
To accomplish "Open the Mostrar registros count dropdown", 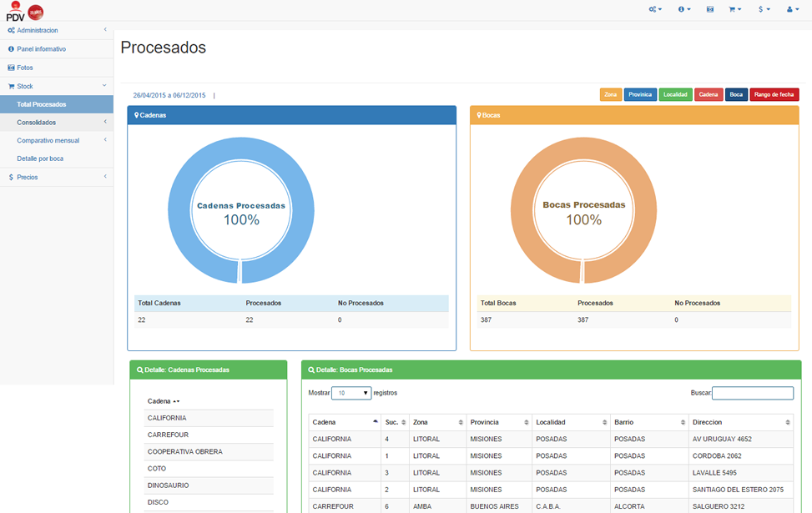I will [x=351, y=393].
